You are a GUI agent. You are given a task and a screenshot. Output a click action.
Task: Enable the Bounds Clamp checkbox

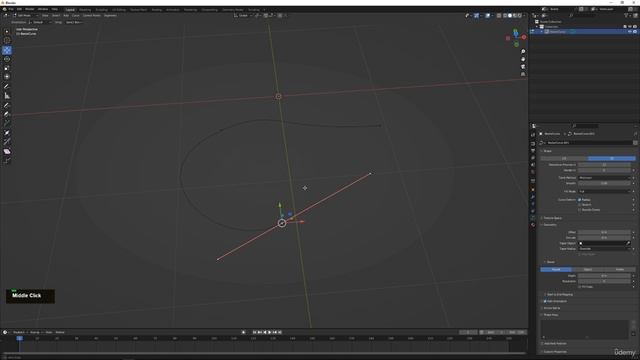[x=580, y=210]
